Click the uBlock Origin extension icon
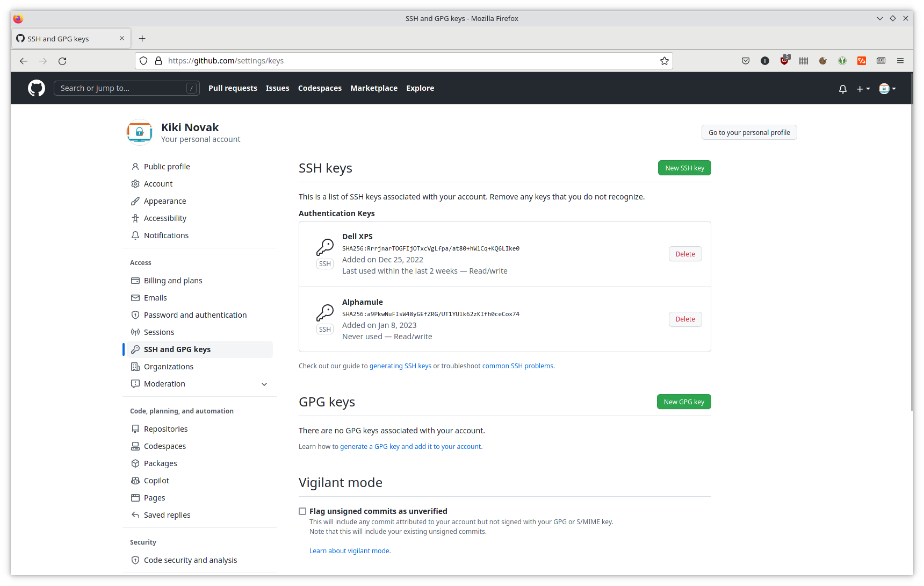This screenshot has width=924, height=586. click(x=784, y=61)
